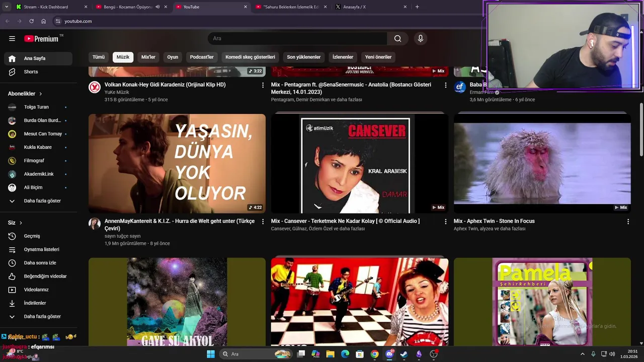Open Google Chrome from taskbar
The image size is (644, 362).
[x=374, y=354]
